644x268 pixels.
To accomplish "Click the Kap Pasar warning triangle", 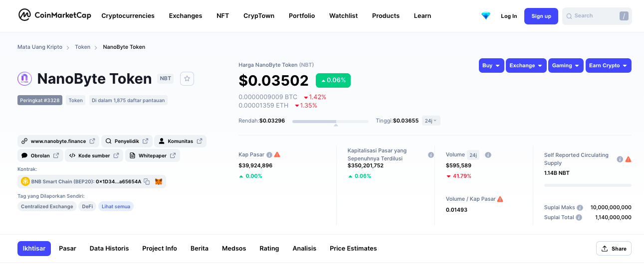I will point(277,155).
